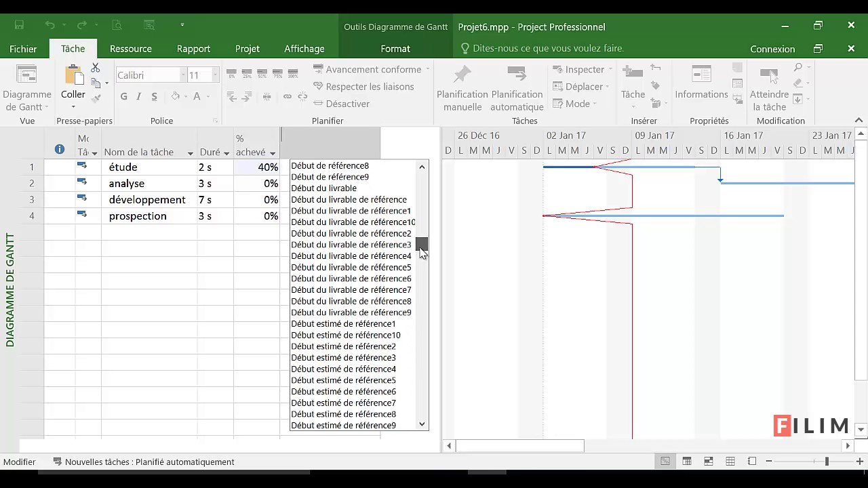Click the Gantt chart horizontal scrollbar thumb
Image resolution: width=868 pixels, height=488 pixels.
[x=520, y=445]
